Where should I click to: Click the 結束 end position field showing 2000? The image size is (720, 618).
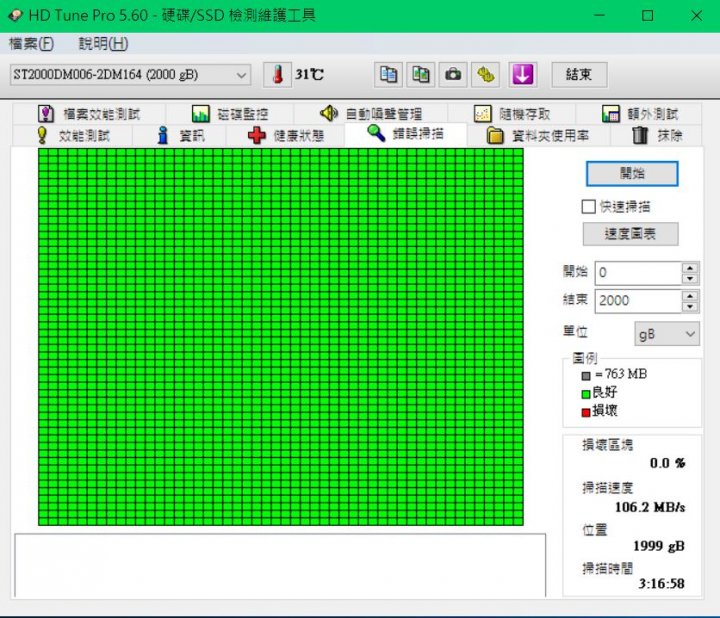coord(638,301)
